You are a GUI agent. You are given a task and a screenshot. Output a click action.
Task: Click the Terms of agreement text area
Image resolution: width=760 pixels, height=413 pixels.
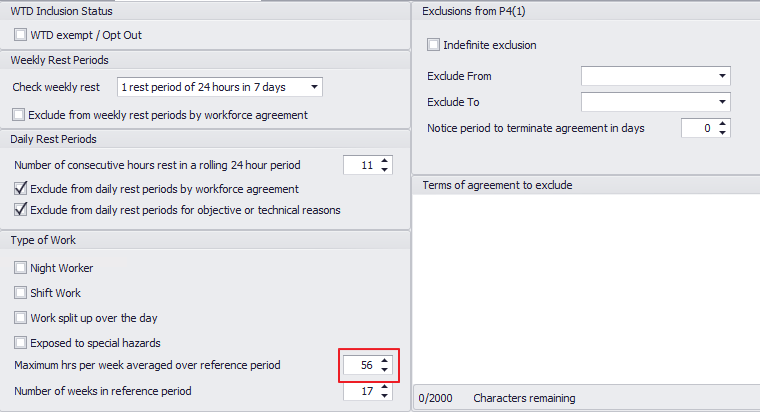pos(585,285)
